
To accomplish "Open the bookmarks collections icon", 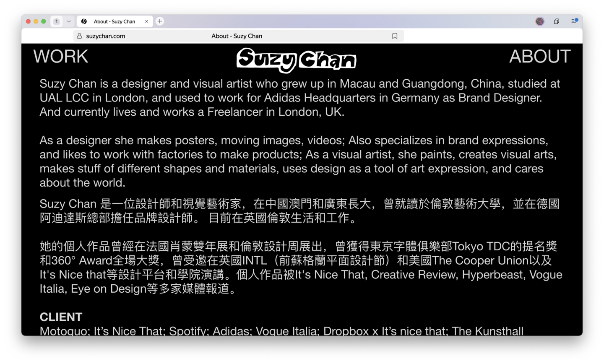I will (x=557, y=21).
